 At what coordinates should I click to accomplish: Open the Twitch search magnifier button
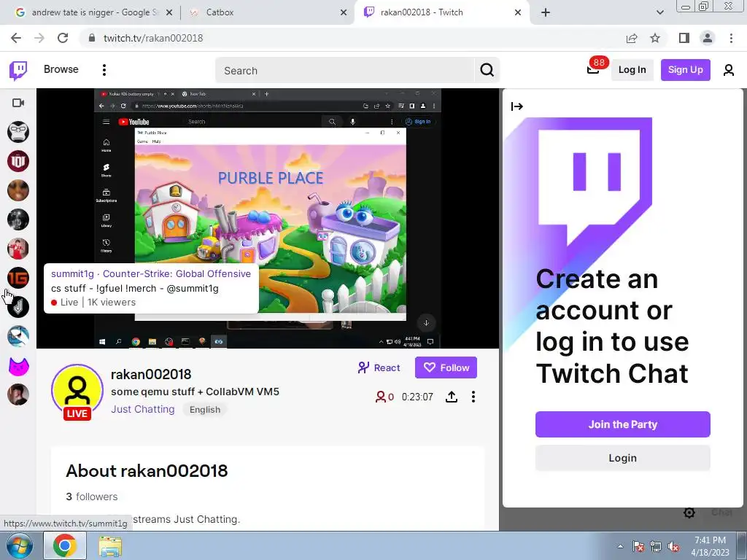487,71
